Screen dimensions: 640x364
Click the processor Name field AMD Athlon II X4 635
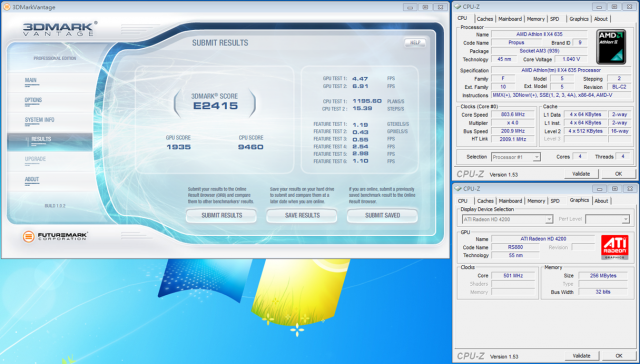539,35
